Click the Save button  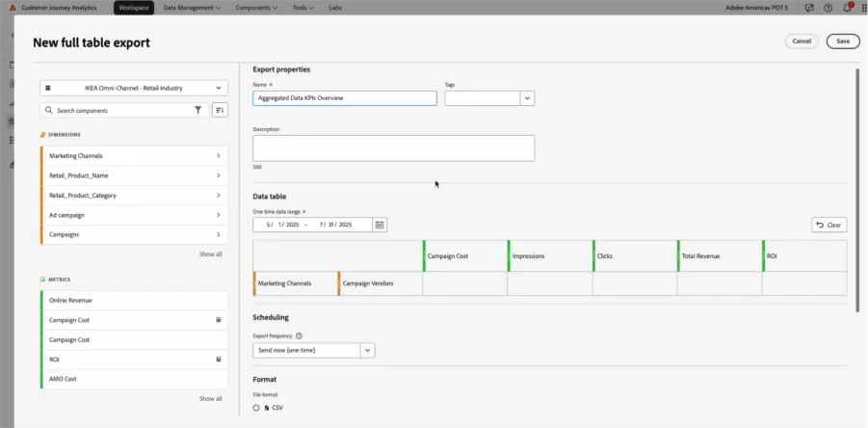tap(843, 41)
